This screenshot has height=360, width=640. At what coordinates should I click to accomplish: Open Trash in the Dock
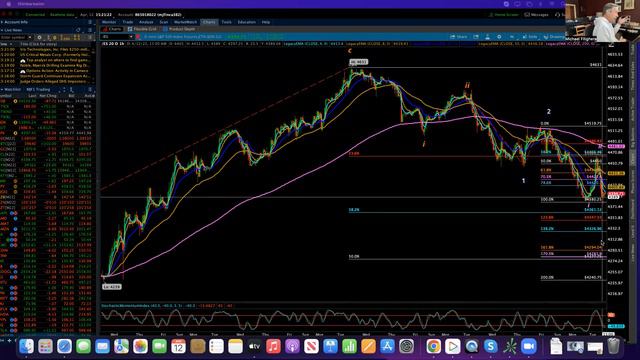[613, 347]
